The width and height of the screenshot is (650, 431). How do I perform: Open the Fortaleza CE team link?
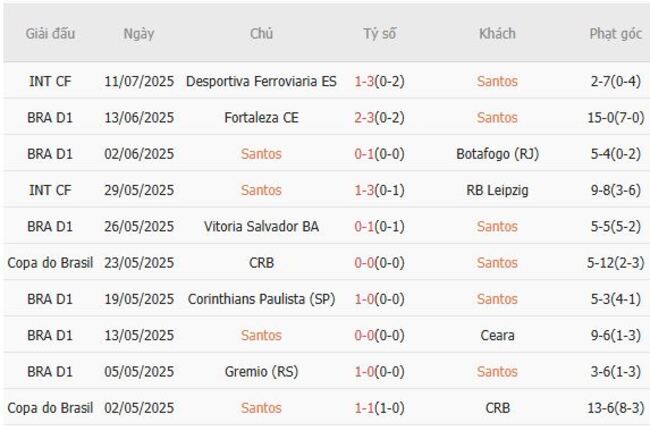tap(261, 117)
